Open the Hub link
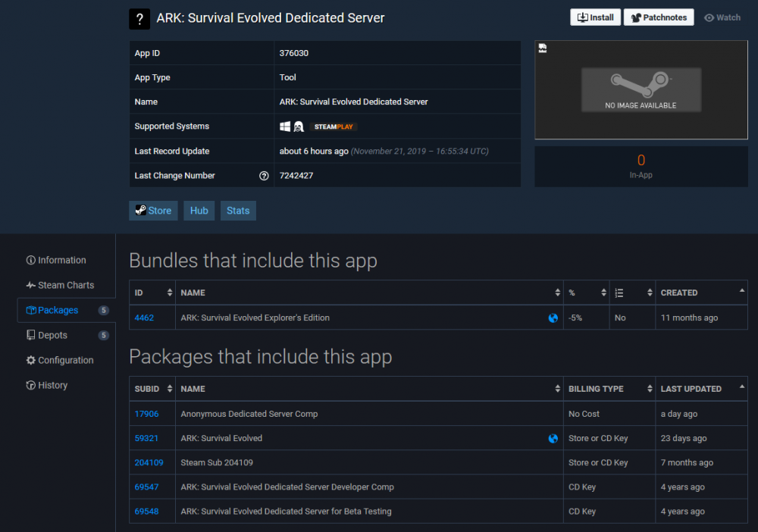Screen dimensions: 758x532 click(x=199, y=211)
